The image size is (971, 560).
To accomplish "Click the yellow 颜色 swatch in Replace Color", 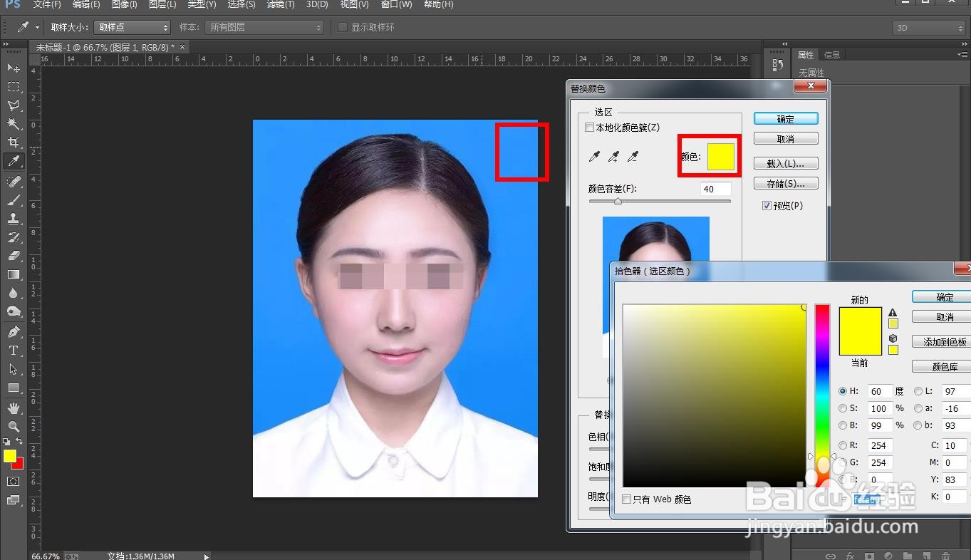I will [720, 157].
